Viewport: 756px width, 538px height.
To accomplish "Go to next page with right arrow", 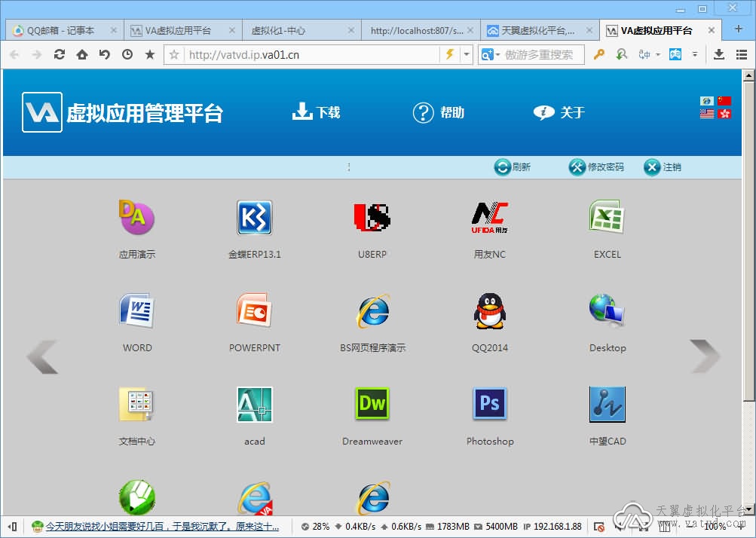I will tap(705, 356).
